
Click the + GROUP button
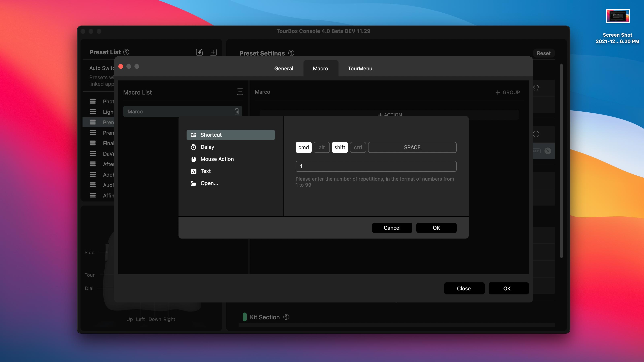pyautogui.click(x=508, y=93)
